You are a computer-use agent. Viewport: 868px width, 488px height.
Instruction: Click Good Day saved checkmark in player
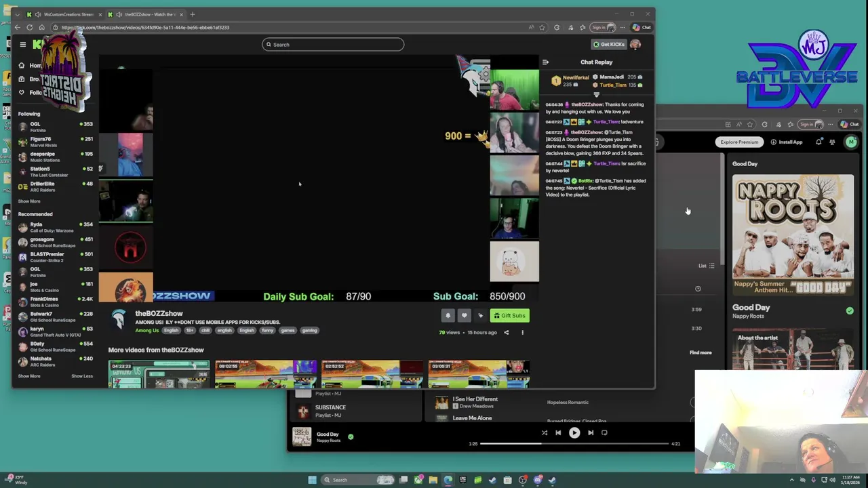point(351,437)
